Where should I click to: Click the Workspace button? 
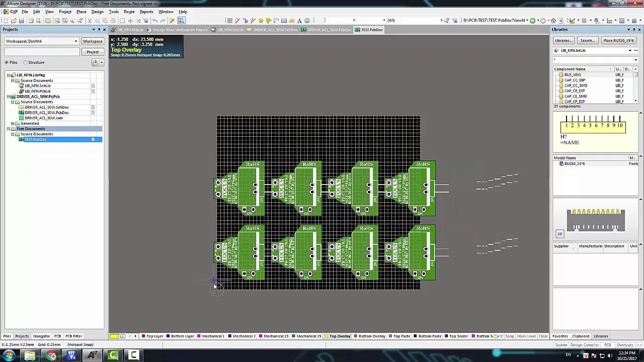[x=93, y=41]
